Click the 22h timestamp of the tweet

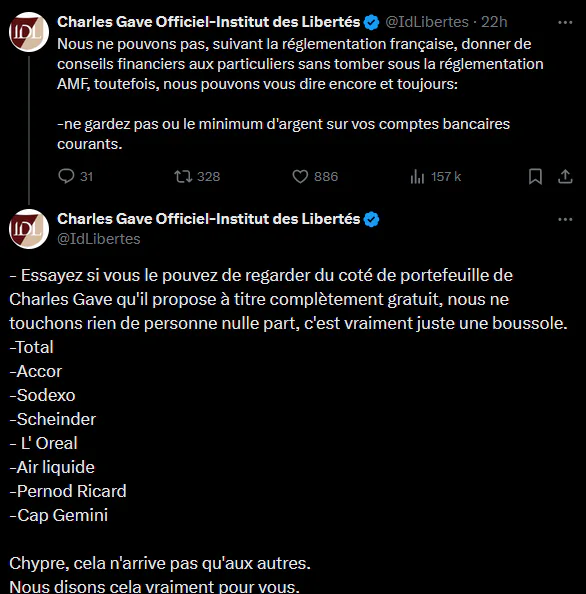[x=494, y=22]
